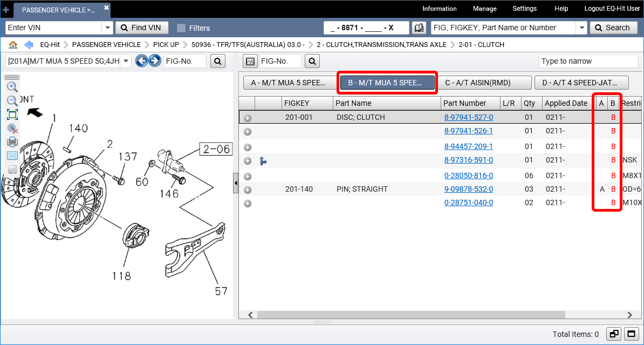Image resolution: width=644 pixels, height=345 pixels.
Task: Open part number link 8-97941-527-0
Action: coord(469,117)
